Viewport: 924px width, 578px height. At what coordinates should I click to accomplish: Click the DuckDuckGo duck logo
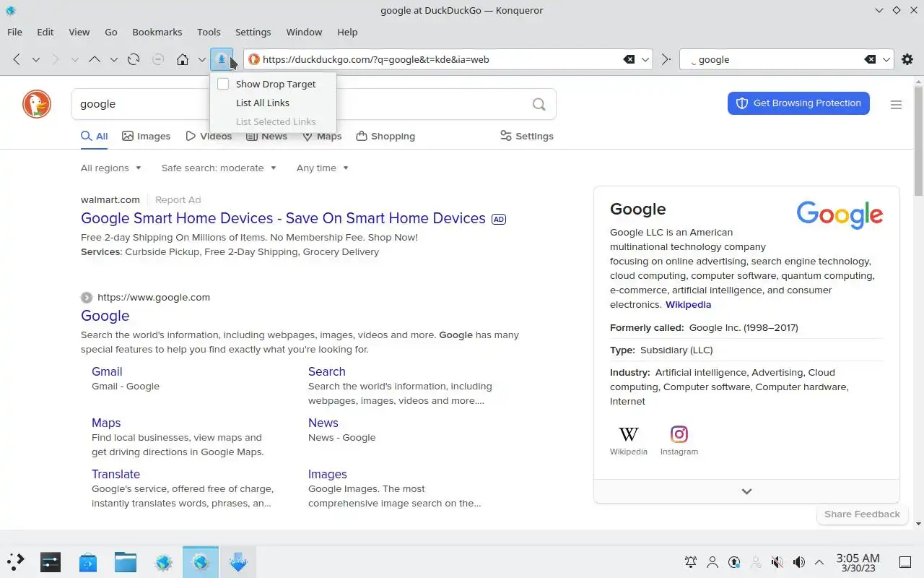(x=37, y=104)
